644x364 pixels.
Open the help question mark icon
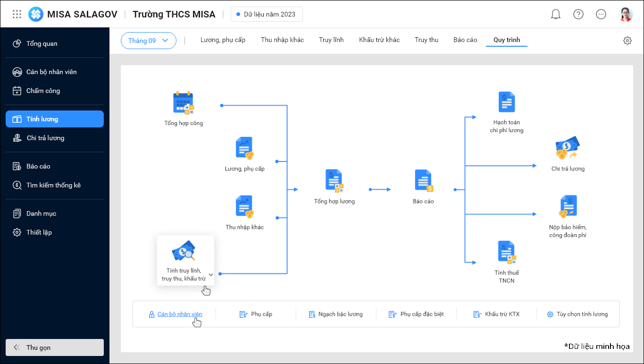[x=578, y=14]
